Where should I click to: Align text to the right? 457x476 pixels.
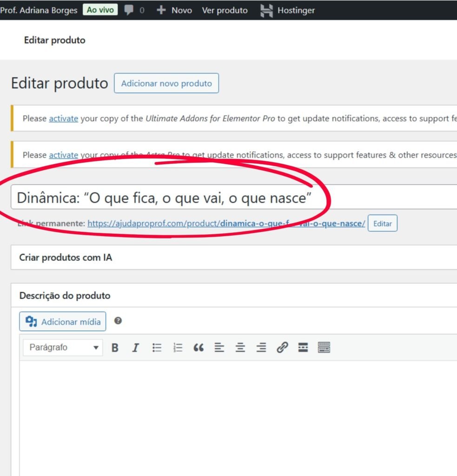(261, 348)
